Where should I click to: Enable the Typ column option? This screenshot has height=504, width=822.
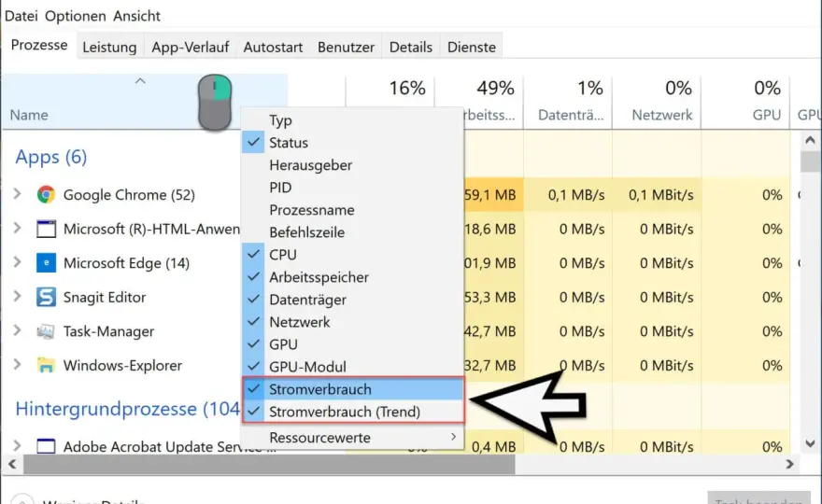(352, 120)
